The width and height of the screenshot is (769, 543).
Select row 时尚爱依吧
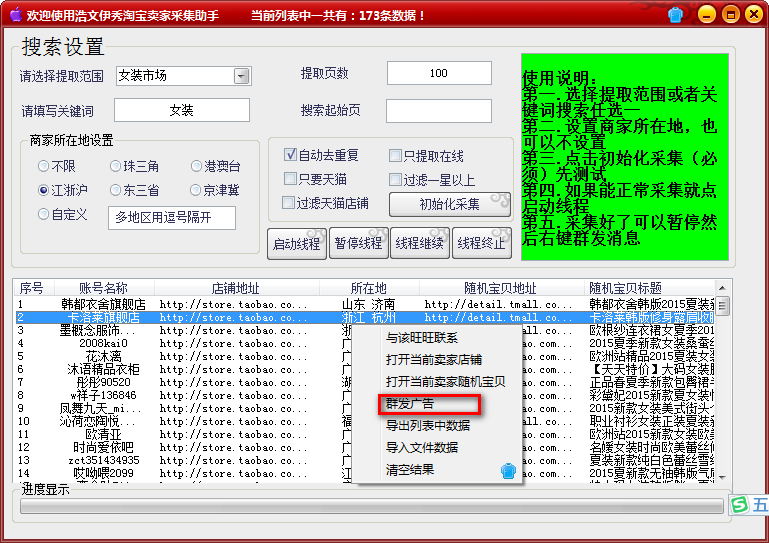(365, 447)
